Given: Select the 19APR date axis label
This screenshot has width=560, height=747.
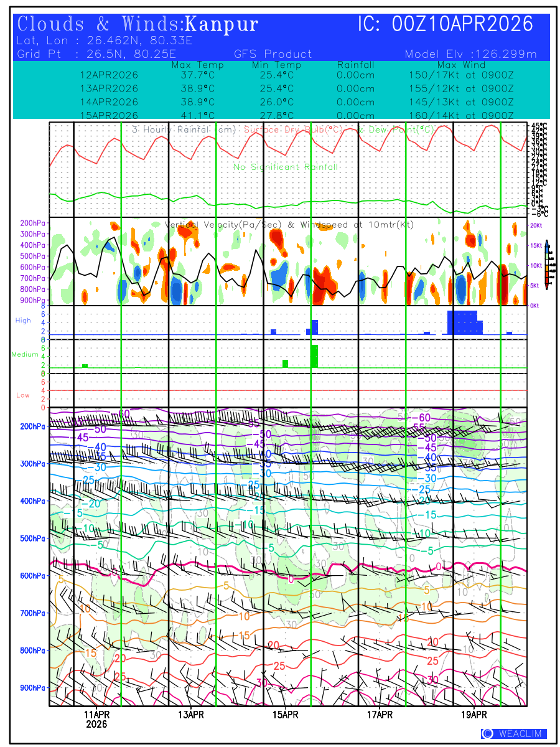Looking at the screenshot, I should coord(475,715).
